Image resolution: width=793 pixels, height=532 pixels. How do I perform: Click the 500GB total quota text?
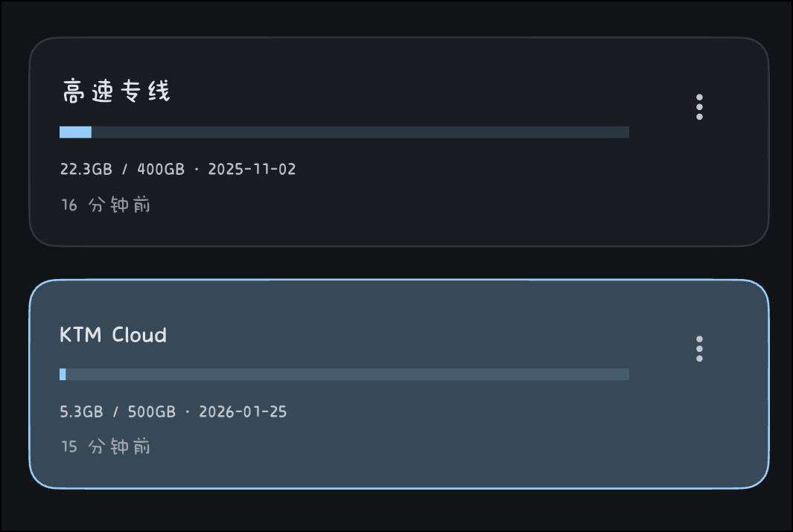pos(152,411)
